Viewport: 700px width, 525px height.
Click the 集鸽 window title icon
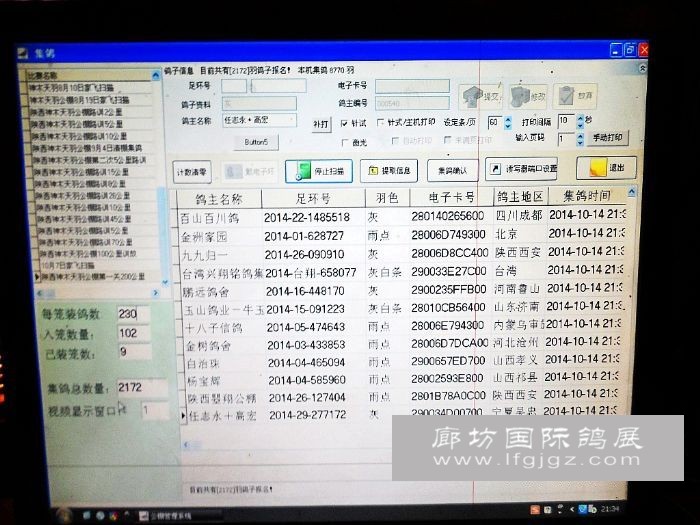[x=24, y=54]
